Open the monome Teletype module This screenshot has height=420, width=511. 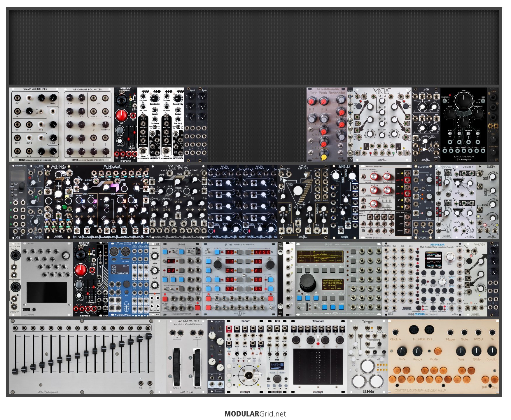click(47, 279)
